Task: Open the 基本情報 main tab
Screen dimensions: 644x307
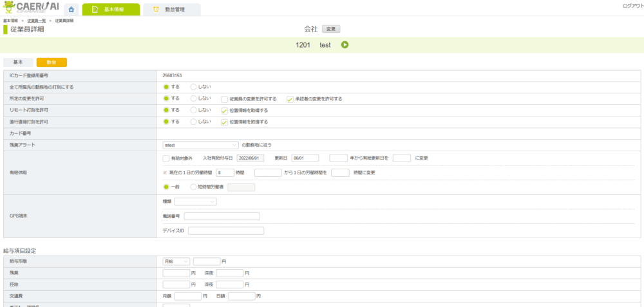Action: click(111, 10)
